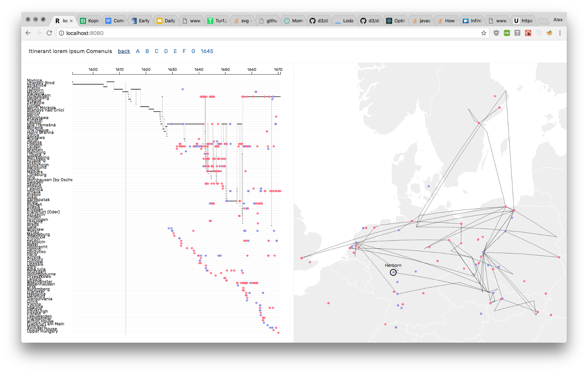
Task: Click the red extension icon in toolbar
Action: click(528, 33)
